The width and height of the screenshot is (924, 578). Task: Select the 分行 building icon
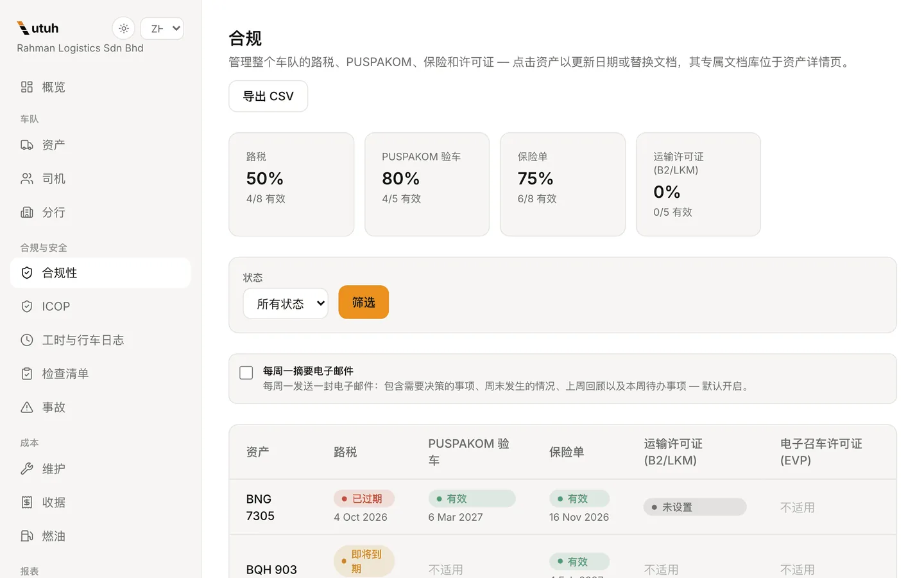tap(27, 212)
